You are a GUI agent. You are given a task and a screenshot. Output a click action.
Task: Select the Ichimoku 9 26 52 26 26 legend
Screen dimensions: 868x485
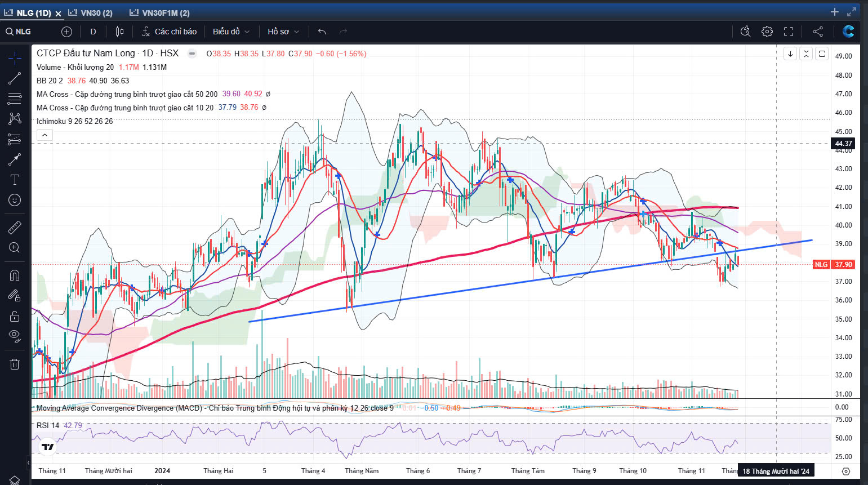pos(74,121)
